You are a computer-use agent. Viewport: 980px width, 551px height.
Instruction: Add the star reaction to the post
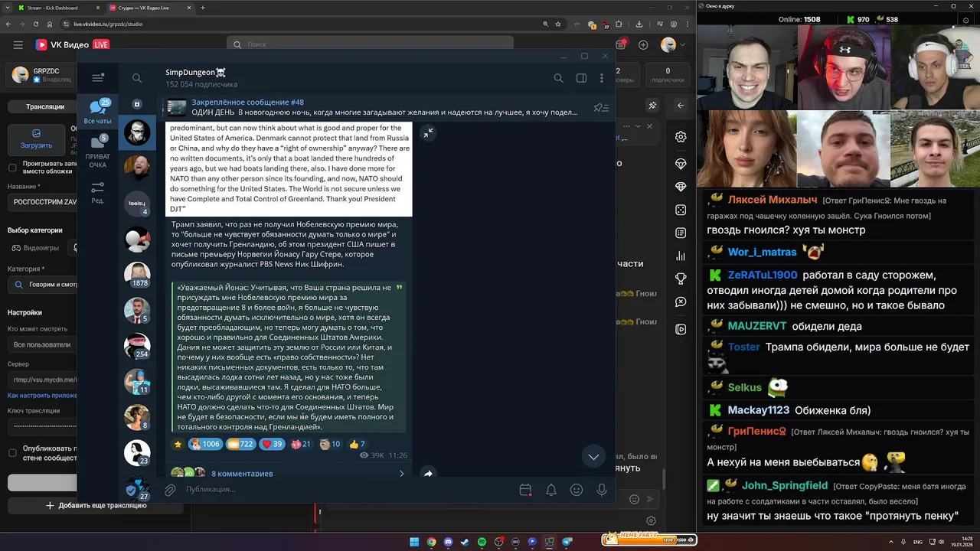click(178, 444)
